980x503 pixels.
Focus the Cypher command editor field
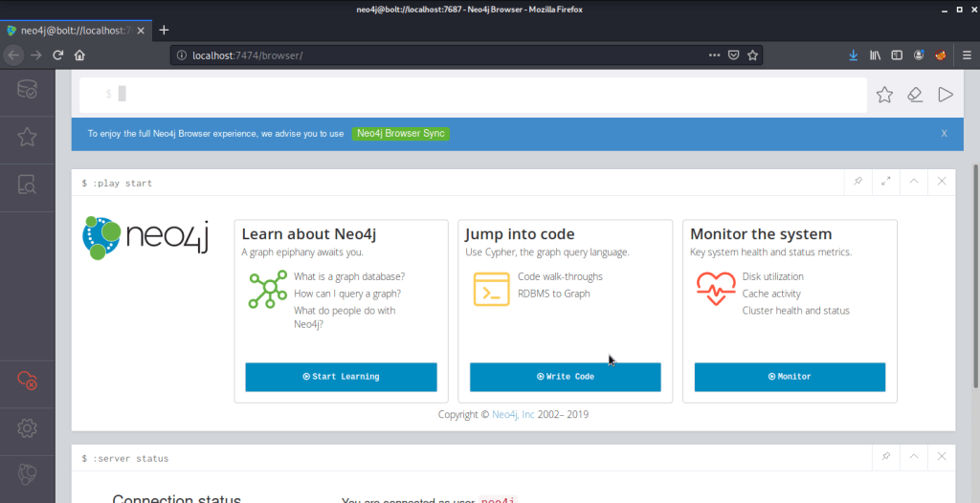[479, 95]
